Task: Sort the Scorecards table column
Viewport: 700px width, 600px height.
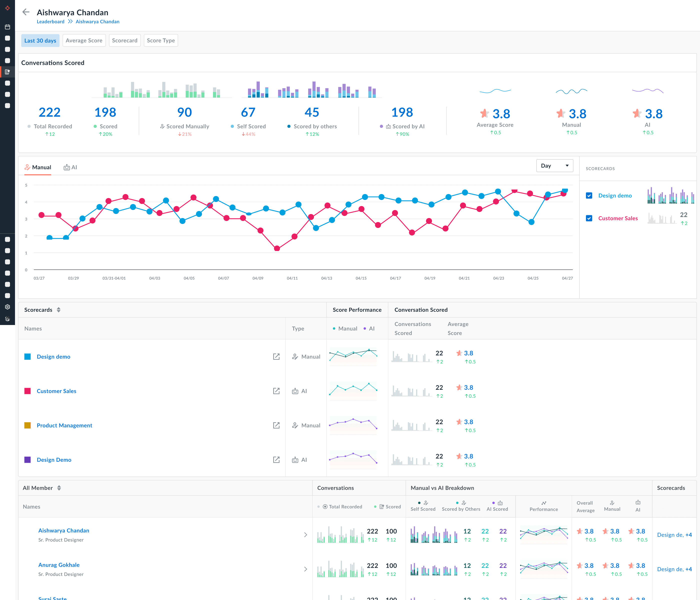Action: click(x=59, y=310)
